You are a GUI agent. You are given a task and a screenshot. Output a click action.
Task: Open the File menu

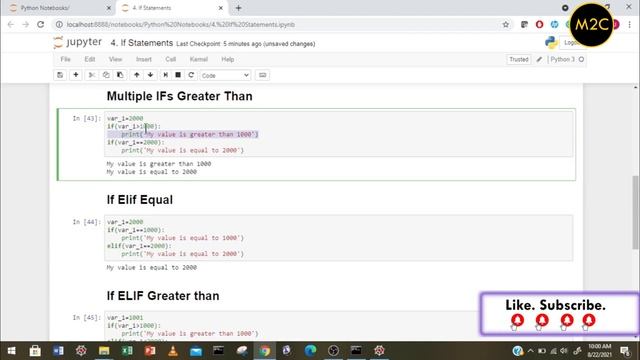point(65,59)
